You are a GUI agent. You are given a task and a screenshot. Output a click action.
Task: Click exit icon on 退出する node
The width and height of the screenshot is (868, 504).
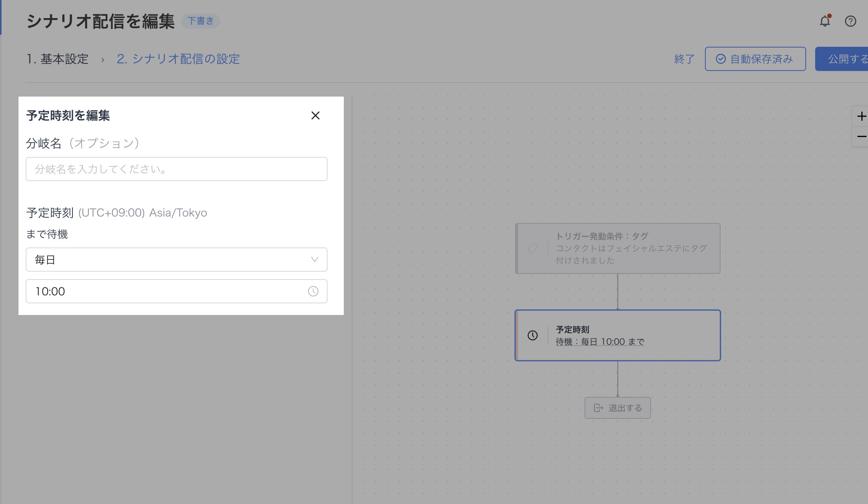click(x=598, y=408)
